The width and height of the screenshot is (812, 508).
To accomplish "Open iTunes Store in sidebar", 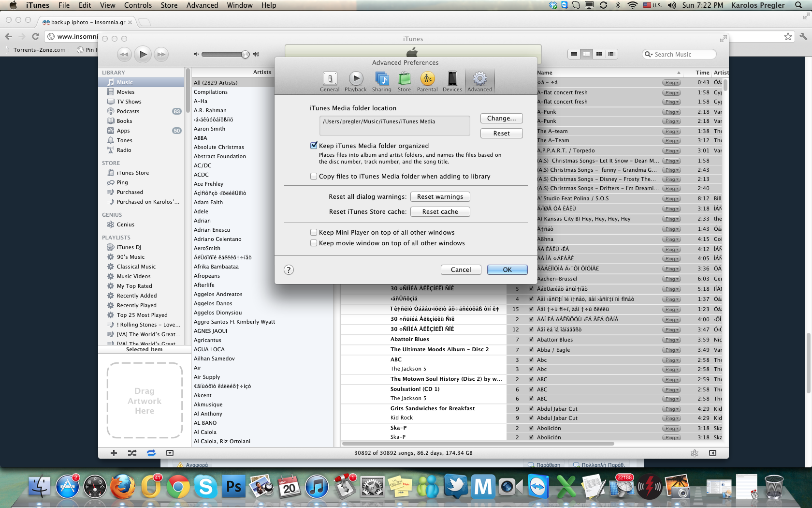I will pyautogui.click(x=141, y=173).
